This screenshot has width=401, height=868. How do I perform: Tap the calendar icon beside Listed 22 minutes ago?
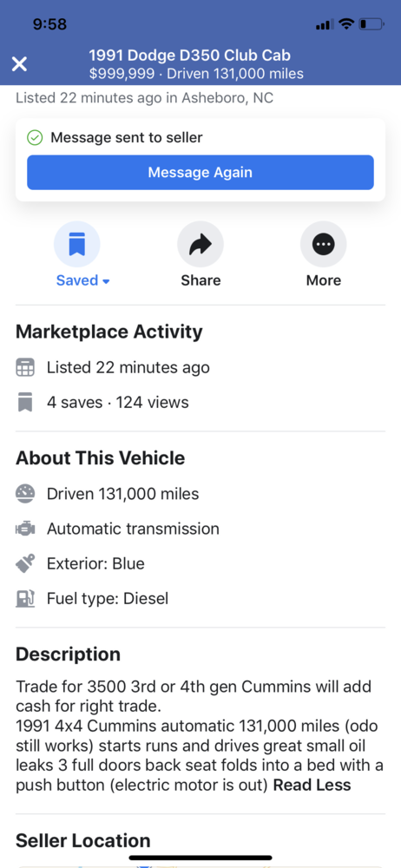pos(25,367)
